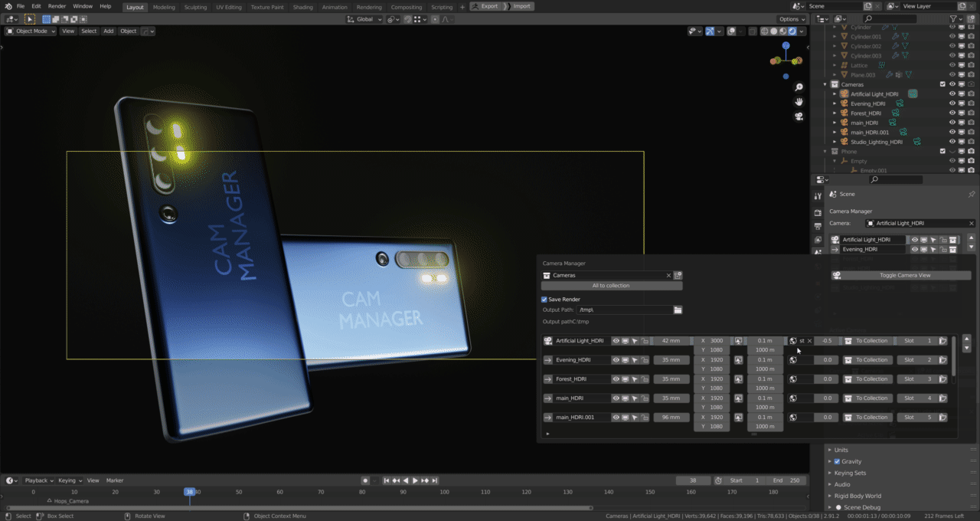
Task: Select wireframe viewport shading mode
Action: click(x=764, y=31)
